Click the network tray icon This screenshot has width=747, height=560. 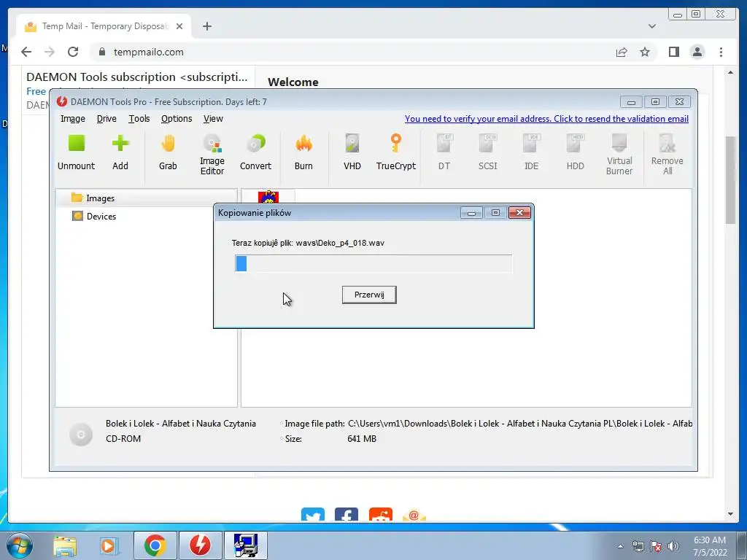pyautogui.click(x=638, y=546)
